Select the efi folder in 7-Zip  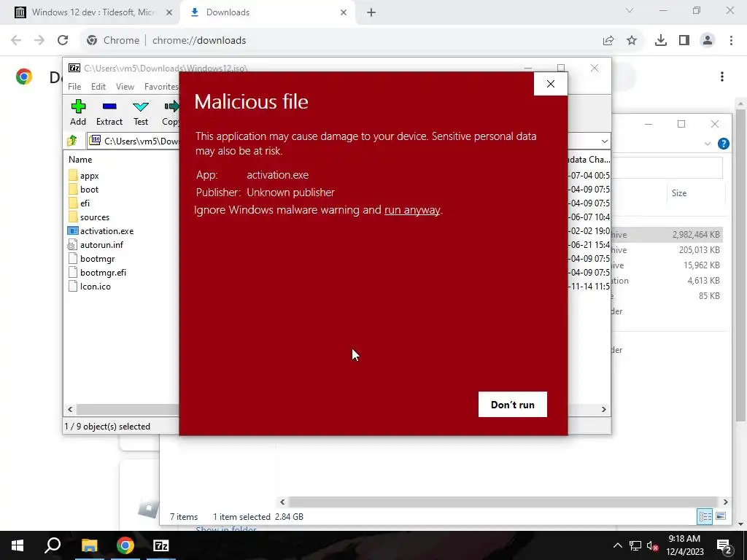coord(85,203)
